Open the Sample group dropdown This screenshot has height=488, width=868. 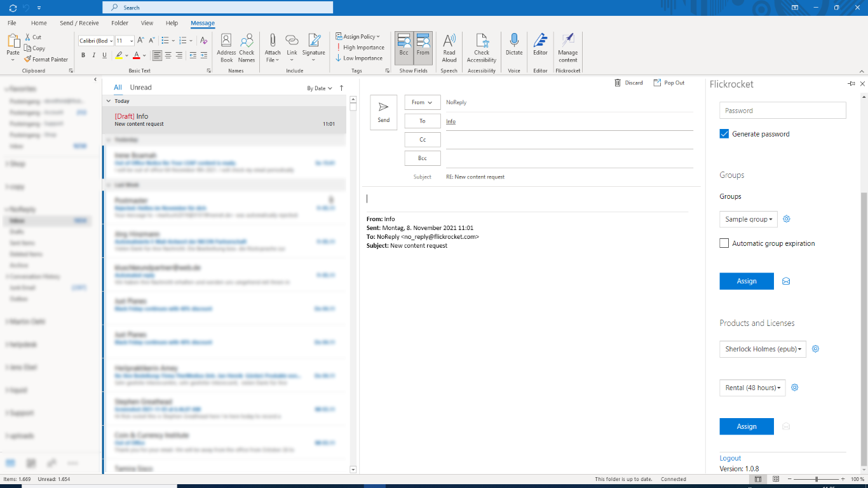click(x=749, y=219)
